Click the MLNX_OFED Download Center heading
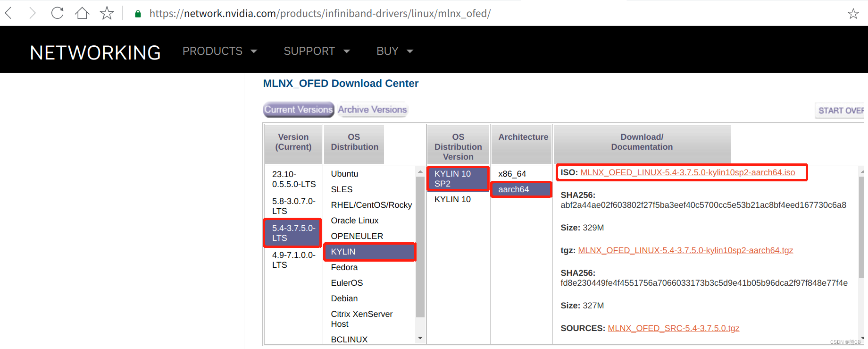The width and height of the screenshot is (868, 349). [x=341, y=84]
